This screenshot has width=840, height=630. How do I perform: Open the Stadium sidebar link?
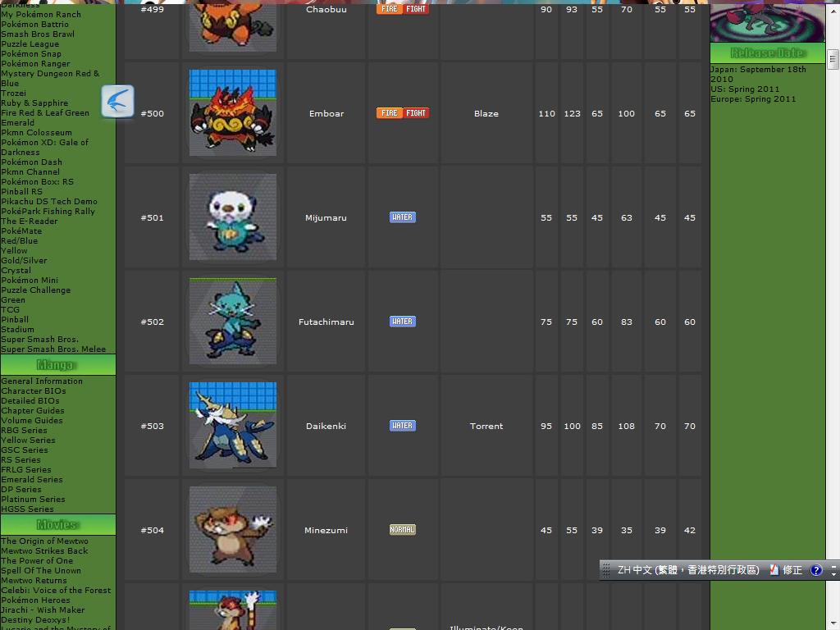click(18, 330)
